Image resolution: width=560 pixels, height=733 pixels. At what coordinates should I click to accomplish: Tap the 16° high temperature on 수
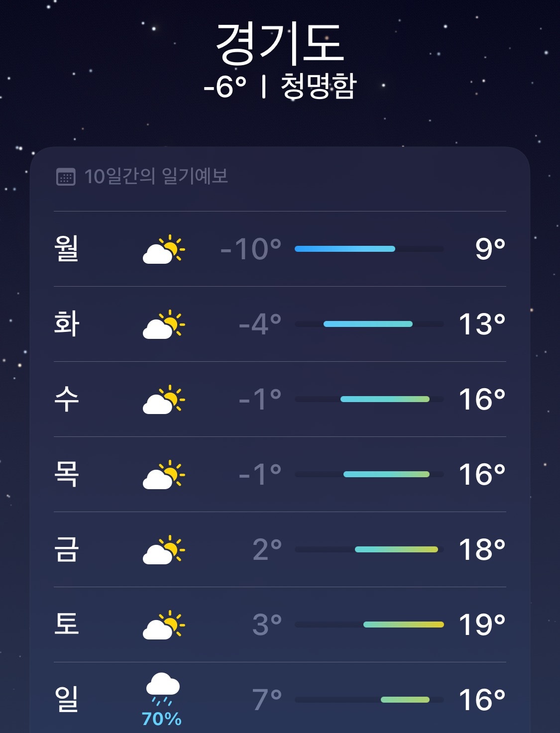[x=481, y=399]
